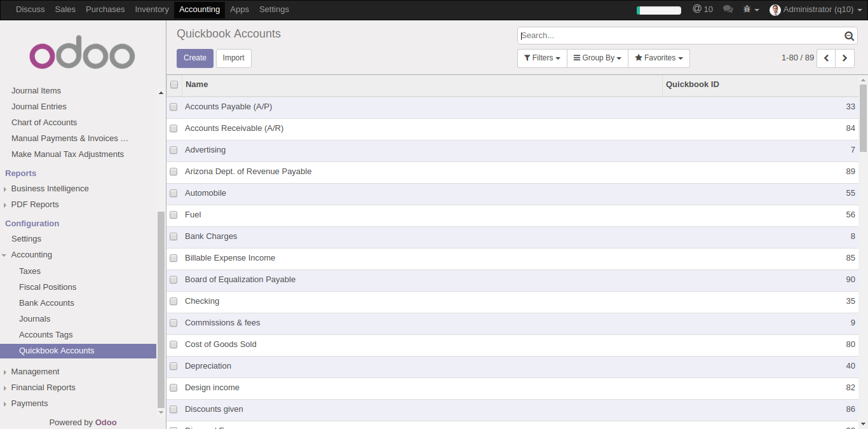Open the Filters dropdown
The image size is (868, 429).
pyautogui.click(x=542, y=58)
